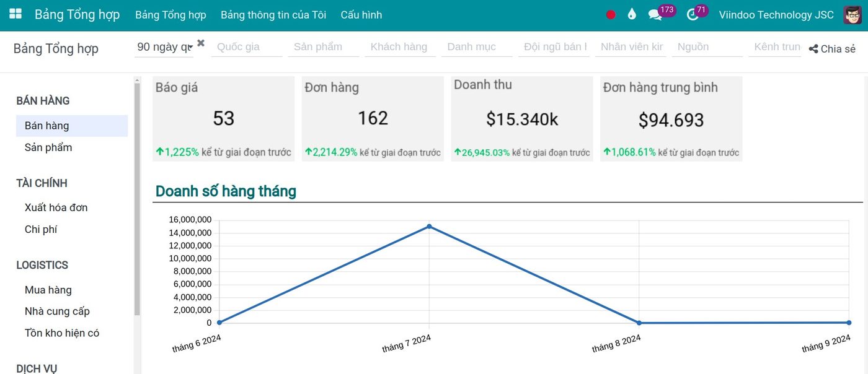This screenshot has width=868, height=374.
Task: Click the red recording dot icon
Action: click(611, 15)
